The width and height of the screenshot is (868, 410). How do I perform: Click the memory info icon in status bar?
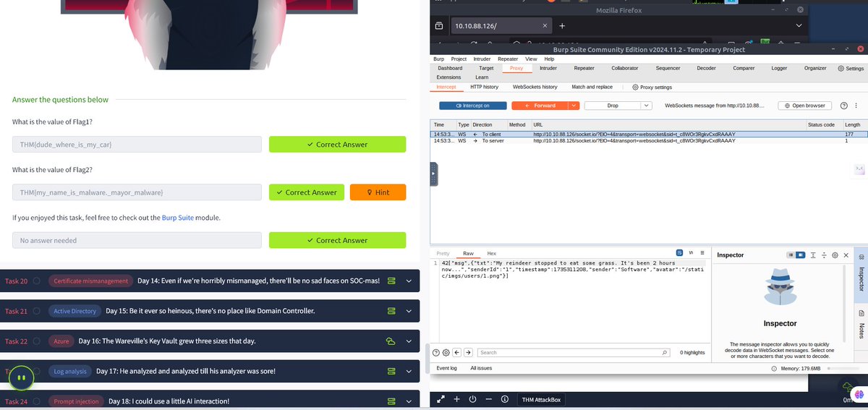(774, 368)
